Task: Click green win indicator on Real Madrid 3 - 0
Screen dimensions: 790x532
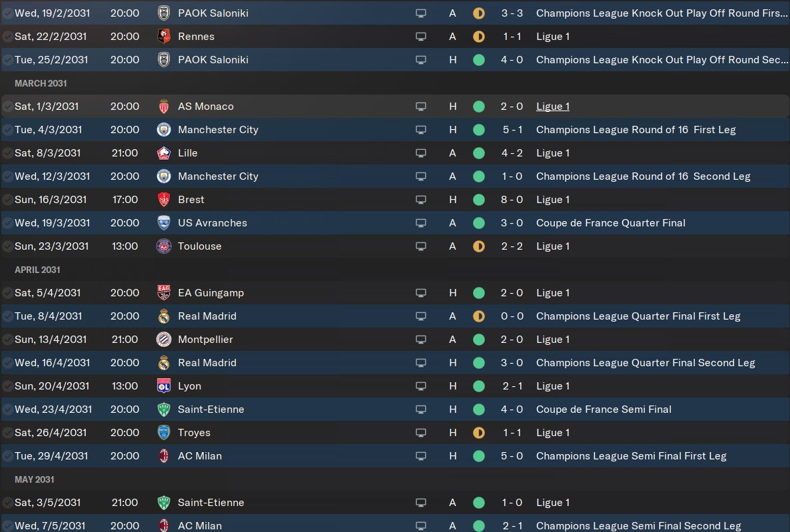Action: click(479, 363)
